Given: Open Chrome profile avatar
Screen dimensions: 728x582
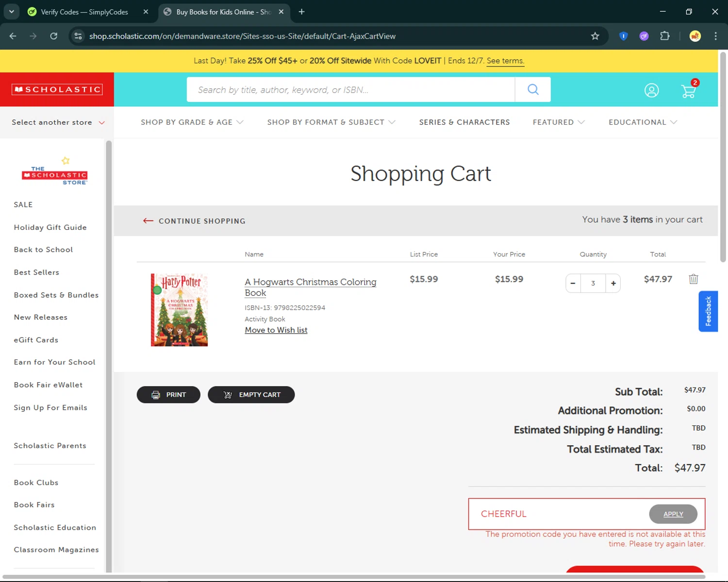Looking at the screenshot, I should point(695,36).
